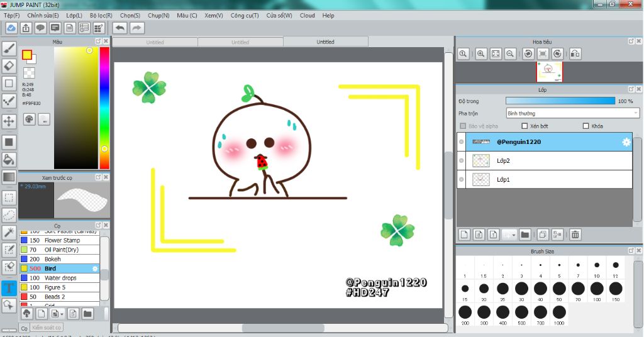Open the Chỉnh sửa(E) menu
Viewport: 644px width, 337px height.
coord(43,16)
